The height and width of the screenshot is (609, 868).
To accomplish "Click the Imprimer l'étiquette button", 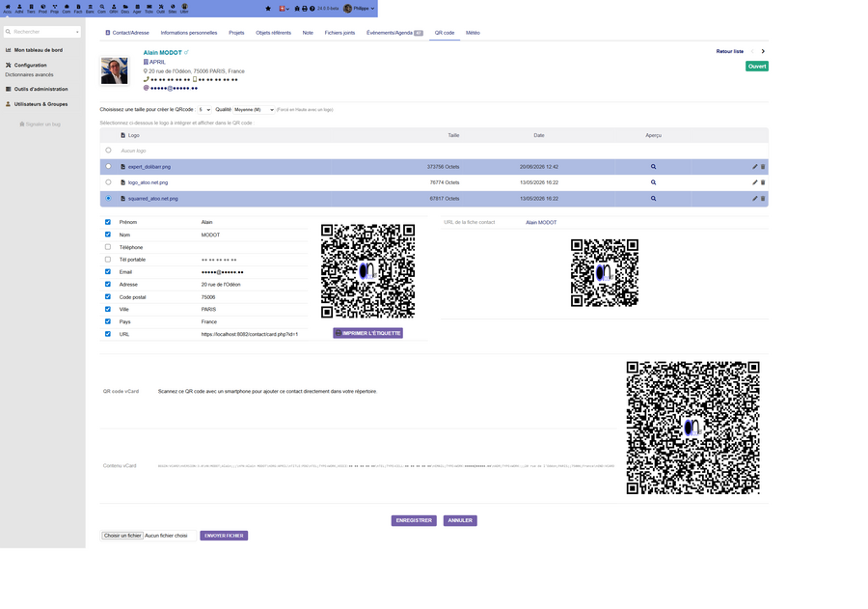I will (367, 333).
